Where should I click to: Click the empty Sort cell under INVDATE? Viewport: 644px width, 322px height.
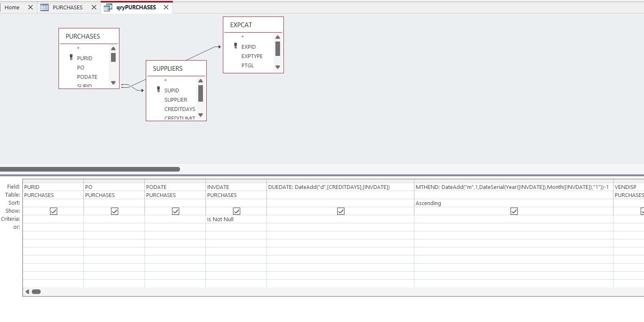(x=236, y=203)
